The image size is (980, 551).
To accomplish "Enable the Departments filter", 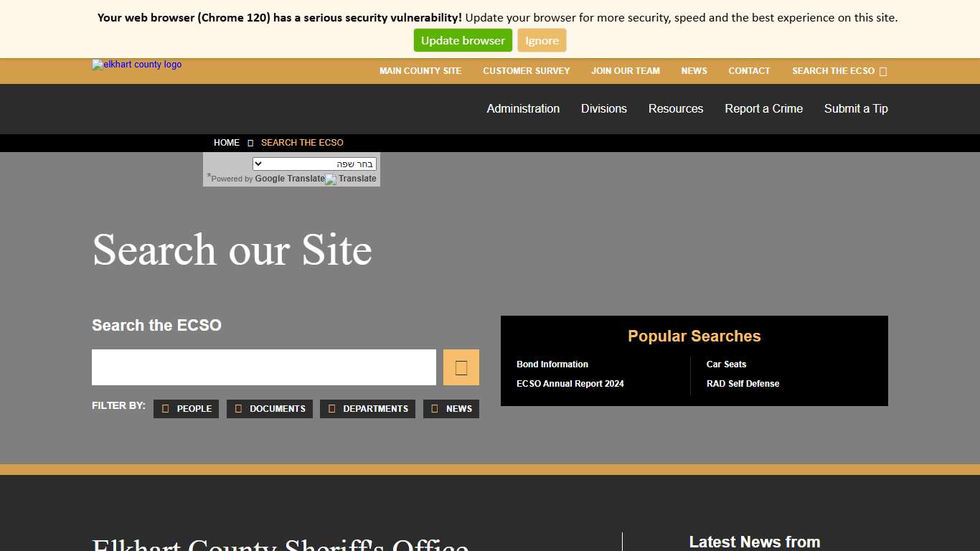I will (367, 409).
